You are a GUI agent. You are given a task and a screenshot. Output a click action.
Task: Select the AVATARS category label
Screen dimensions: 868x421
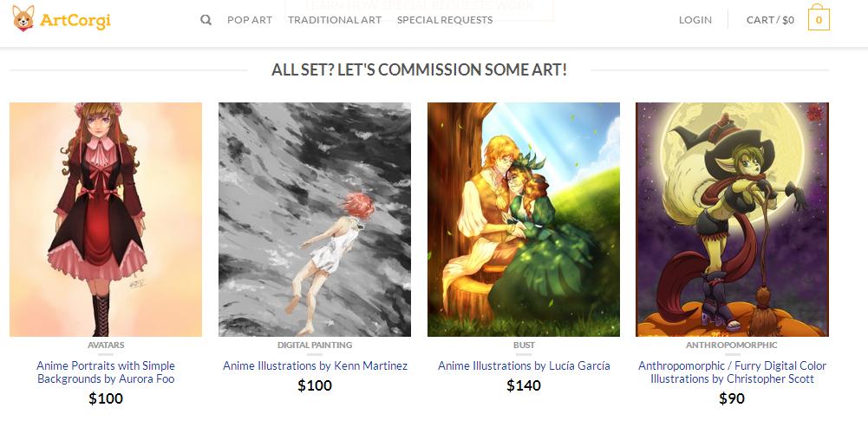click(106, 345)
